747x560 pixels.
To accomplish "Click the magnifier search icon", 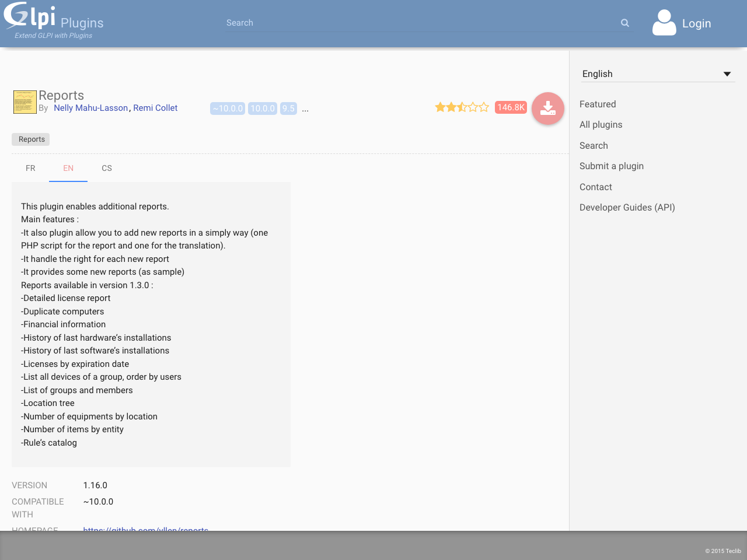I will point(624,23).
